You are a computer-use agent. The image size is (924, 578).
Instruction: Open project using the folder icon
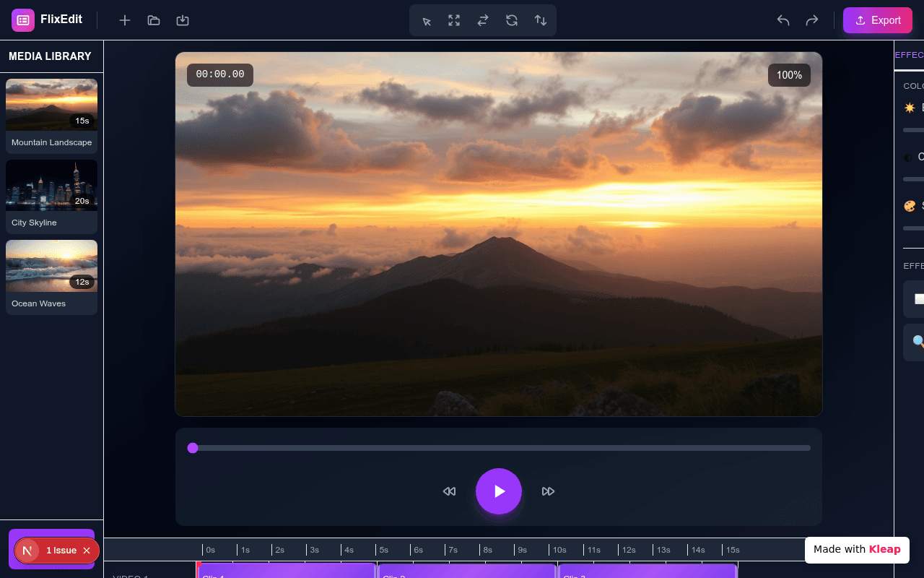[154, 20]
